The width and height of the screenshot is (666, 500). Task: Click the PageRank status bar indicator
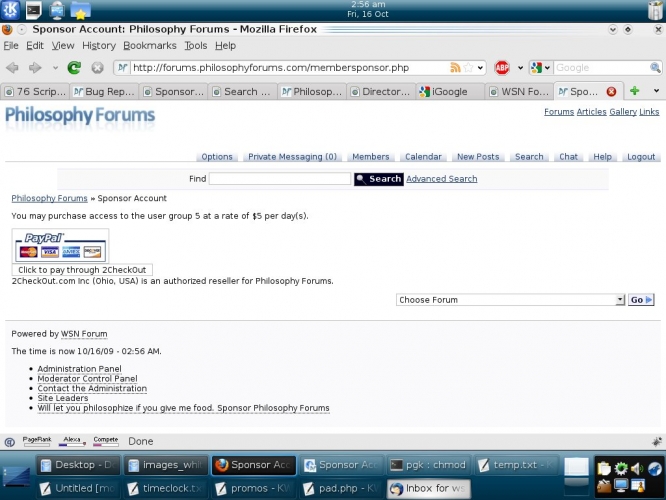pyautogui.click(x=36, y=440)
